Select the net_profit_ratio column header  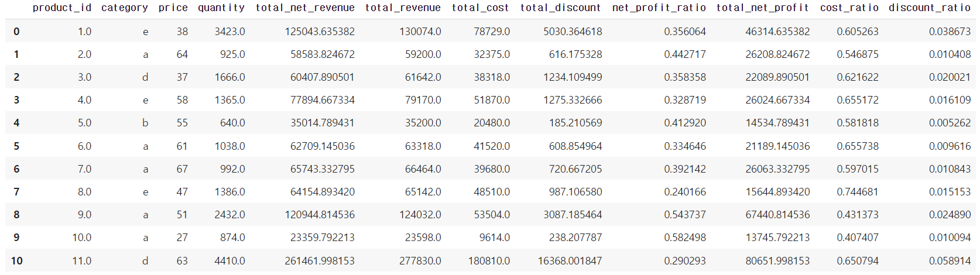point(659,8)
